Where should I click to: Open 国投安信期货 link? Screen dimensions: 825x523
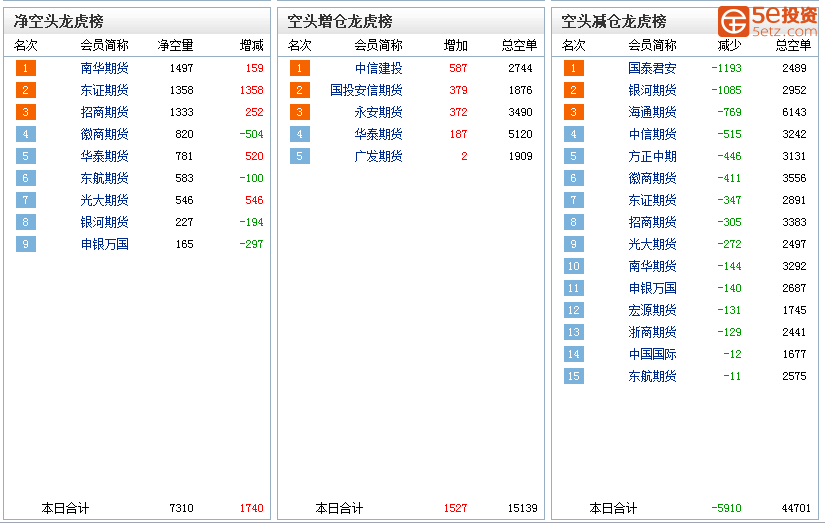coord(366,90)
